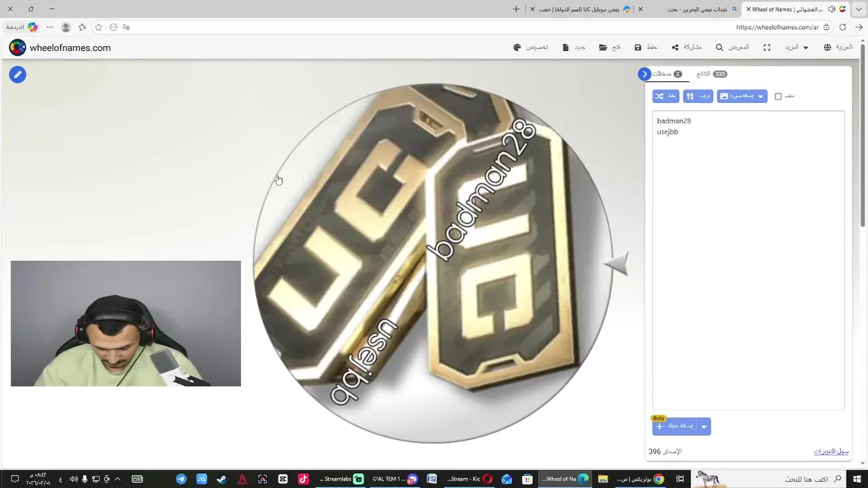Reload the page with refresh icon
Screen dimensions: 868x488
[x=843, y=27]
